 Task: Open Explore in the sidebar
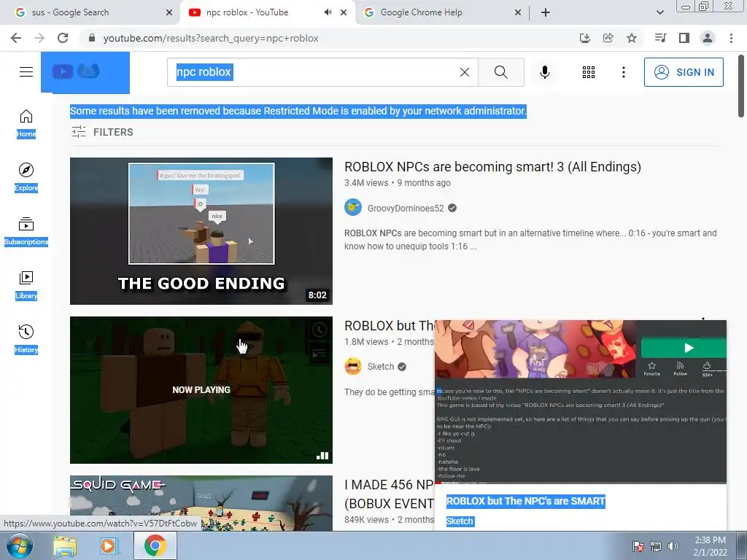coord(26,178)
